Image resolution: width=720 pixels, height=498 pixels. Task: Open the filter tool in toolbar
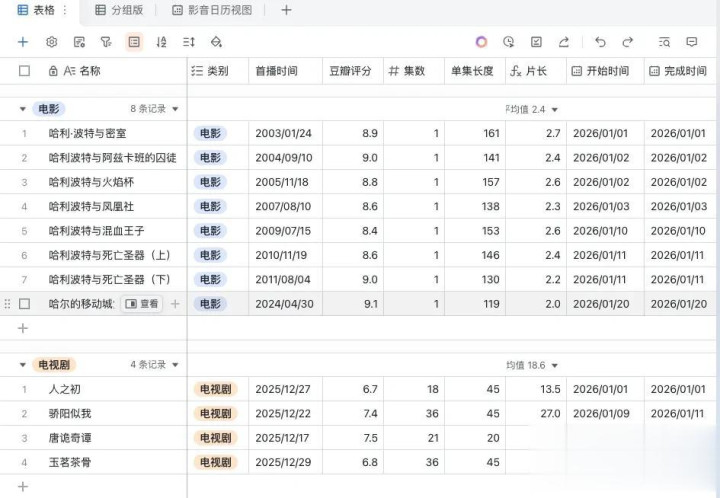(106, 42)
